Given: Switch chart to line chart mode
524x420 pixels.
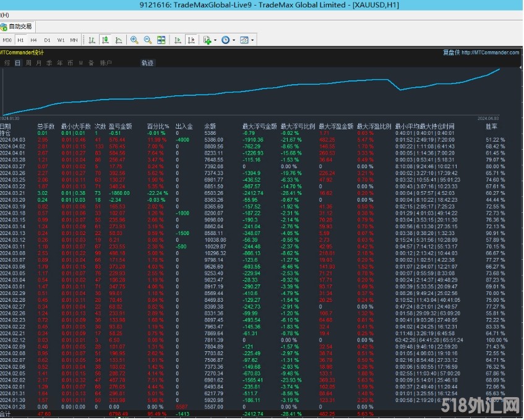Looking at the screenshot, I should click(x=119, y=40).
